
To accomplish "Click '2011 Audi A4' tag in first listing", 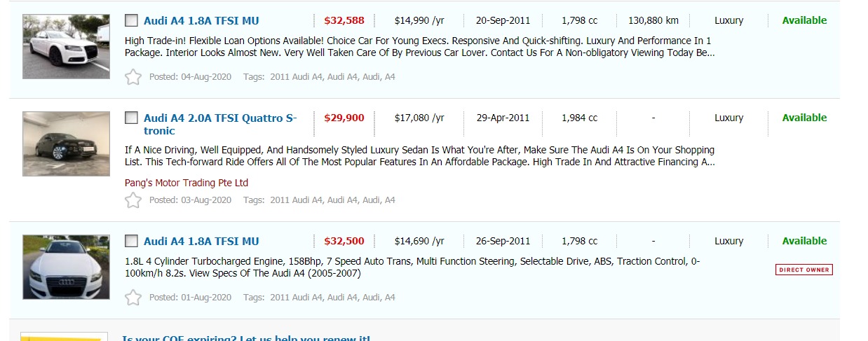I will click(x=296, y=77).
